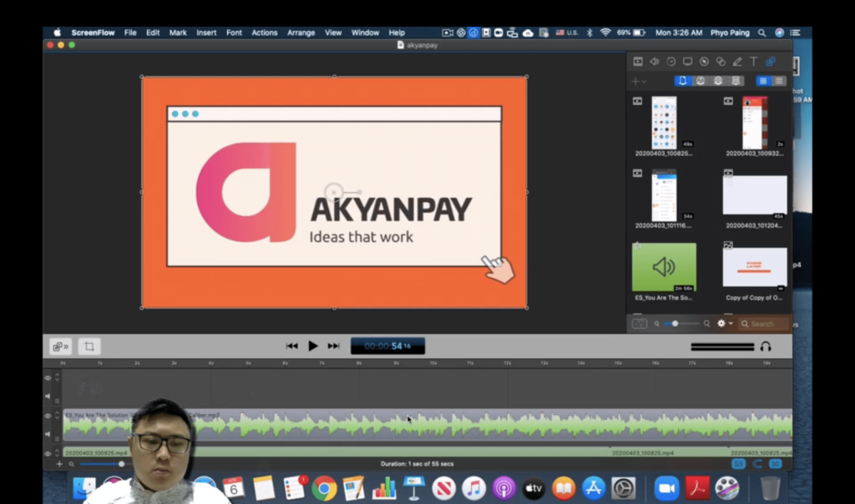Open the Font menu
This screenshot has height=504, width=855.
[234, 33]
